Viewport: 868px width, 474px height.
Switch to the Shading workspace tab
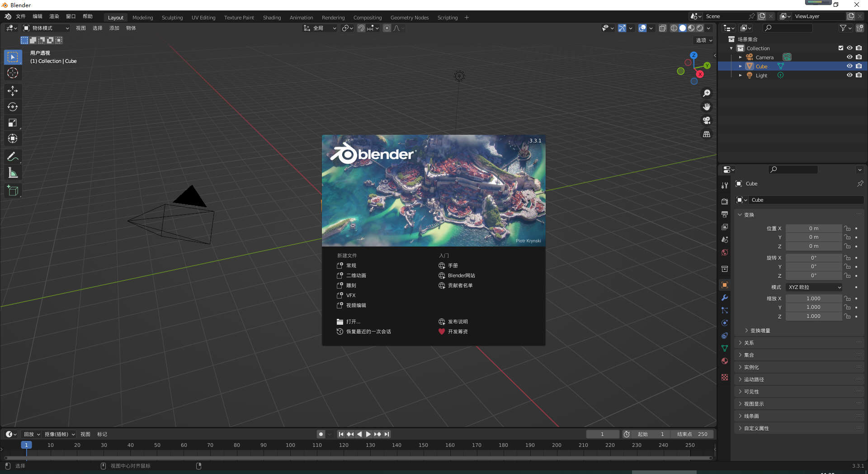coord(272,18)
